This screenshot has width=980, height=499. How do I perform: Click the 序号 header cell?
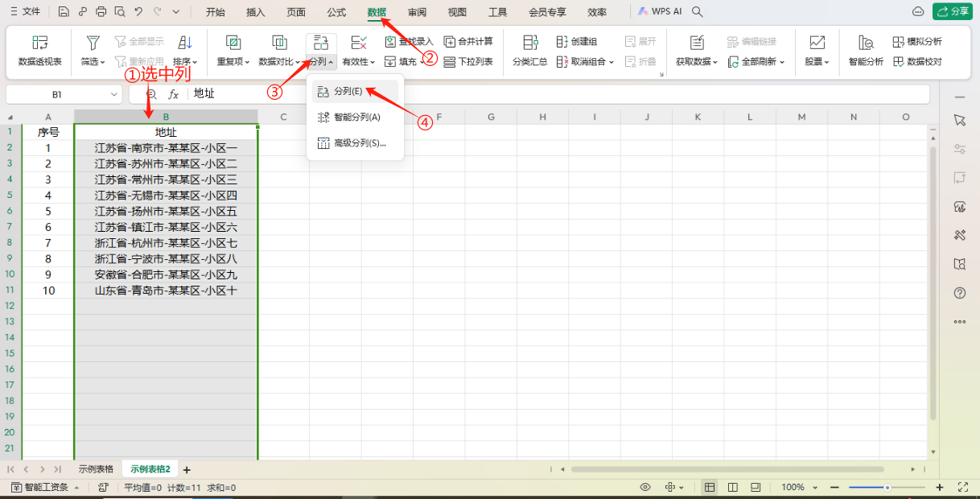pos(48,132)
